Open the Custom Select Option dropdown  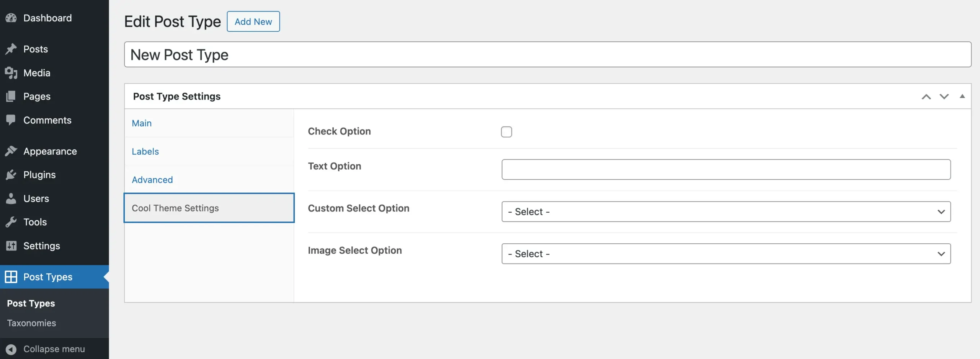pyautogui.click(x=726, y=211)
